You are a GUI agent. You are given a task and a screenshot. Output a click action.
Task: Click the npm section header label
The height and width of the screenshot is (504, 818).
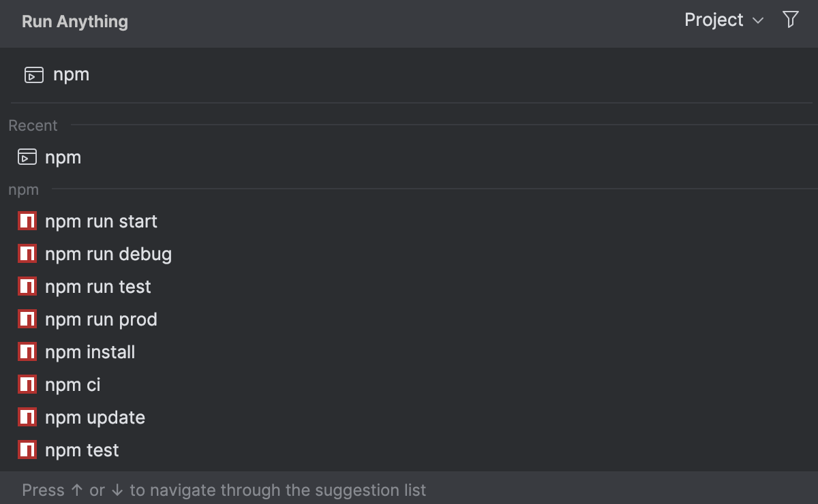pos(23,189)
